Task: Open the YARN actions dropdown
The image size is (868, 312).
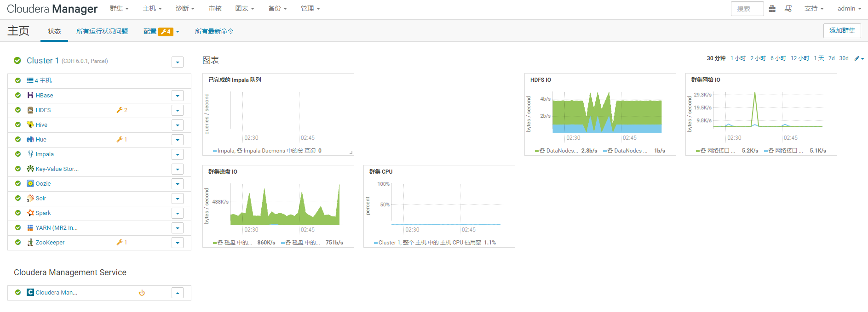Action: click(178, 228)
